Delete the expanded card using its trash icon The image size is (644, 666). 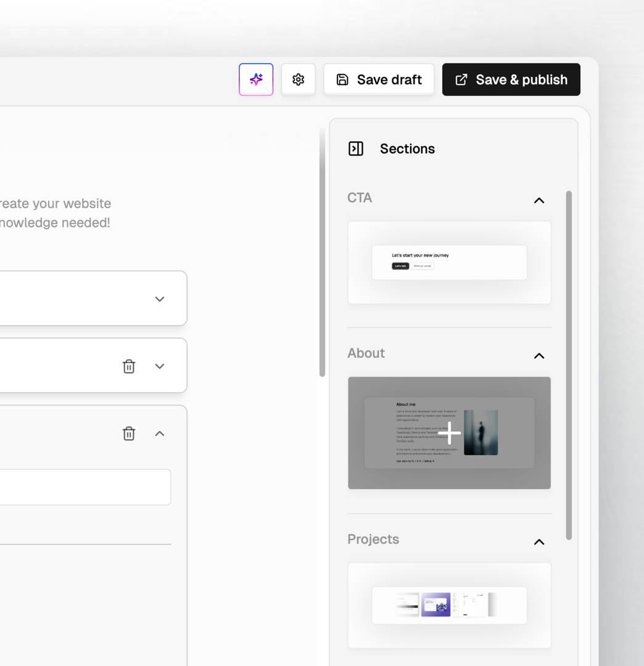tap(129, 434)
